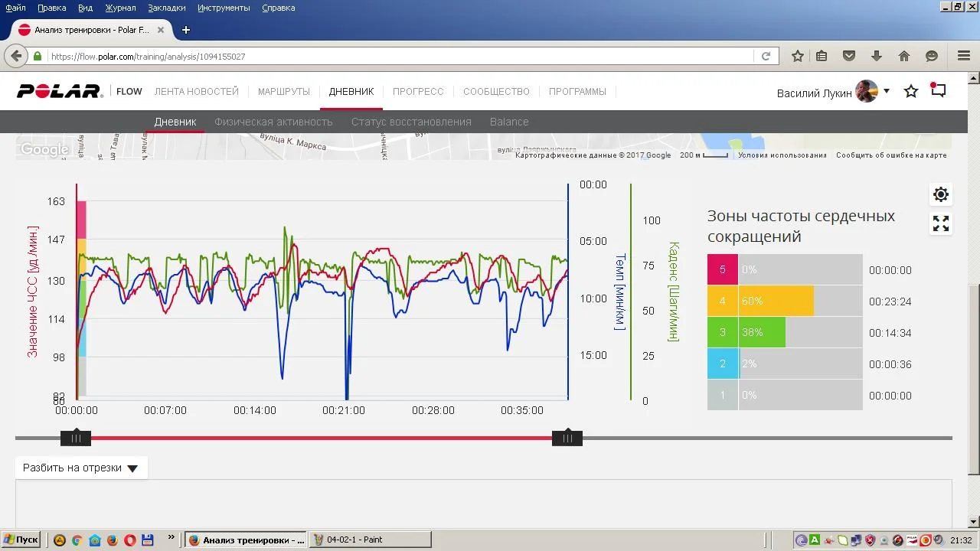
Task: Reload page with refresh icon
Action: coord(766,56)
